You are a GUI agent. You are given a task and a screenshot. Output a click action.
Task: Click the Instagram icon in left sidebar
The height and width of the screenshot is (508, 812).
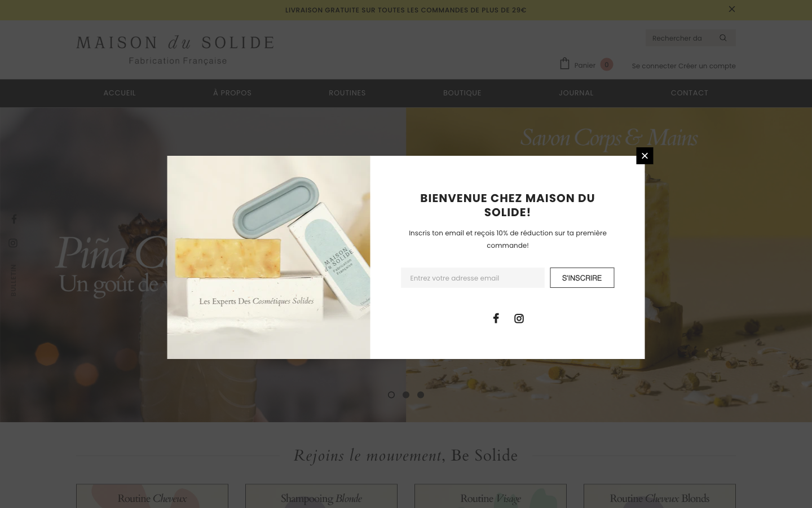(x=13, y=243)
